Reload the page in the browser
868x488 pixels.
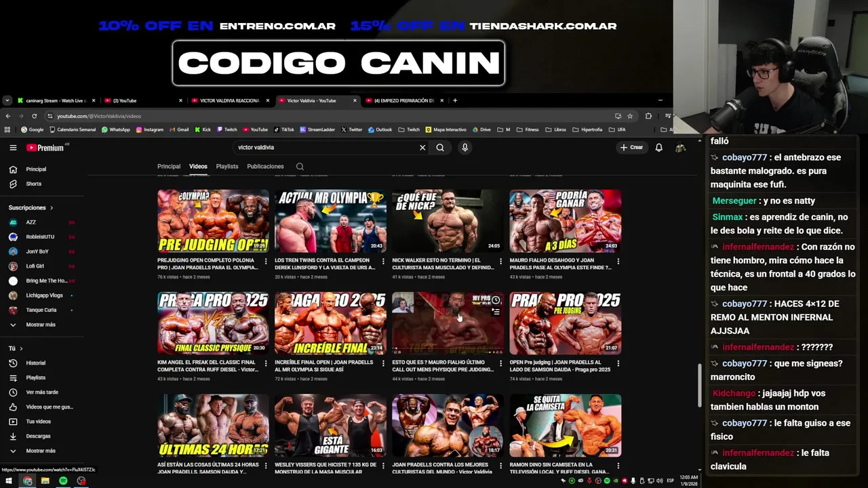(x=34, y=116)
